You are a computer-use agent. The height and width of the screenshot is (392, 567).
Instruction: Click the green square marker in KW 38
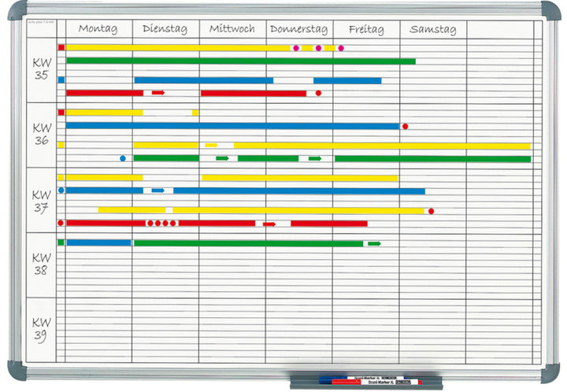click(x=61, y=242)
